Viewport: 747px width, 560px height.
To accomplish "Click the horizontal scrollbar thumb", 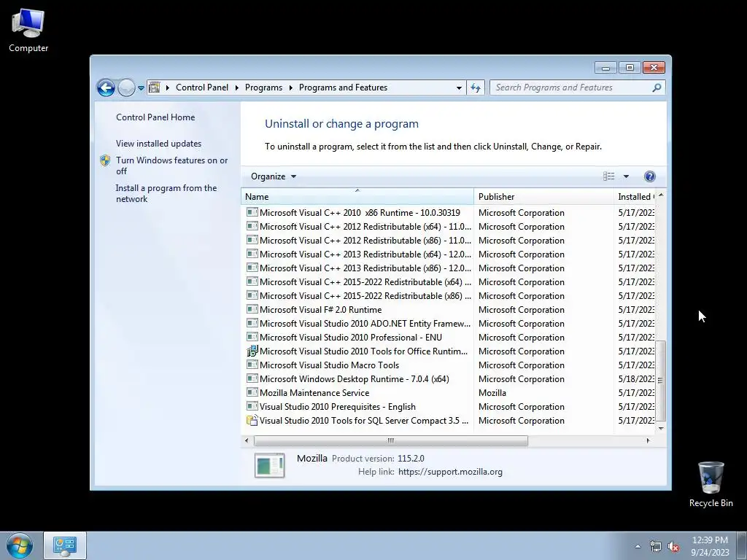I will click(391, 440).
